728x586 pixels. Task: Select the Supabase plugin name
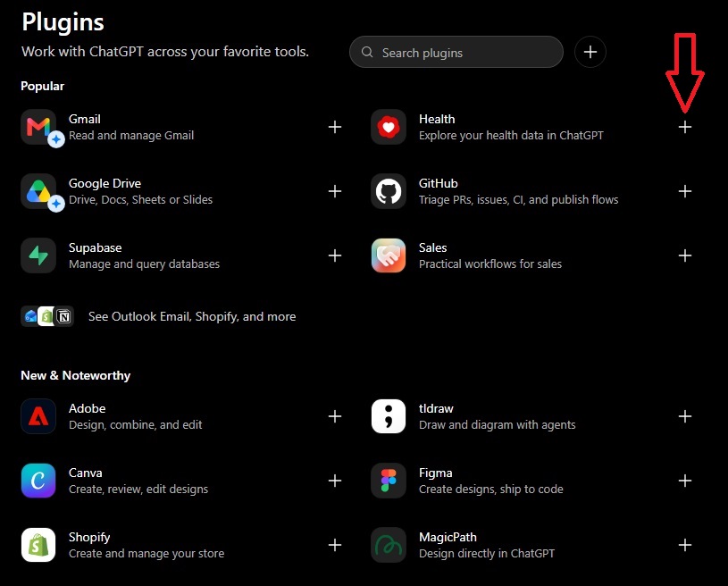click(x=96, y=247)
